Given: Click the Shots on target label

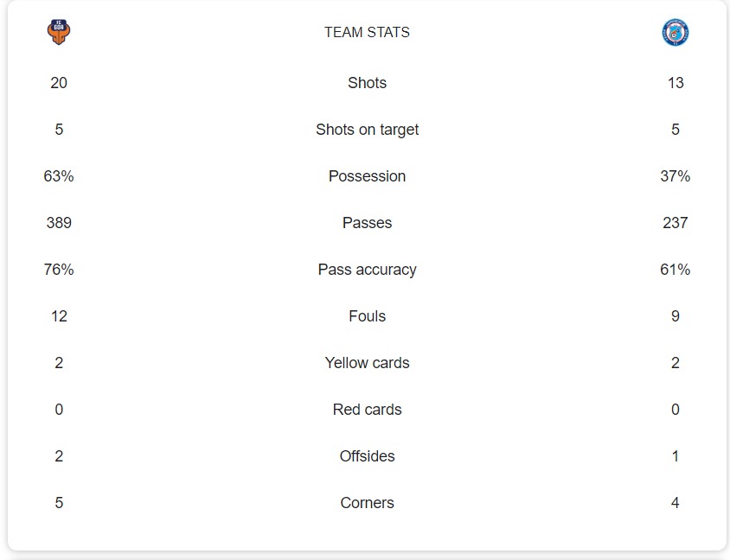Looking at the screenshot, I should pyautogui.click(x=367, y=130).
